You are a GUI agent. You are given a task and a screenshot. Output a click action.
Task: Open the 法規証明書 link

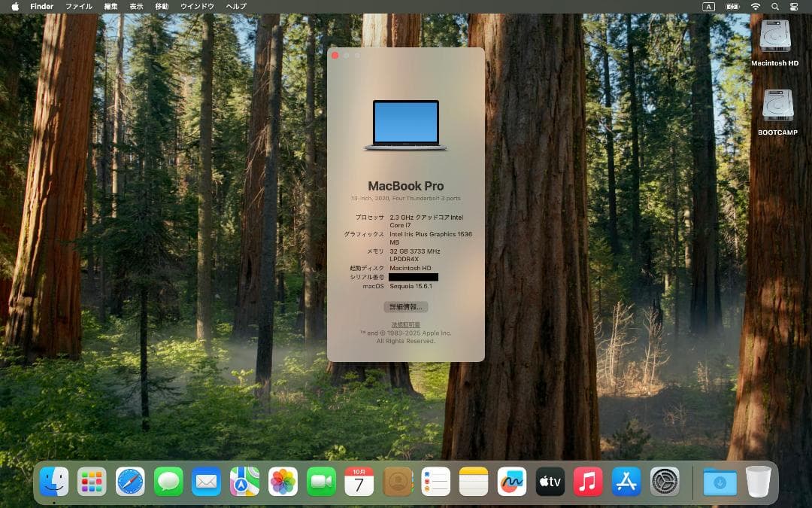pyautogui.click(x=406, y=324)
